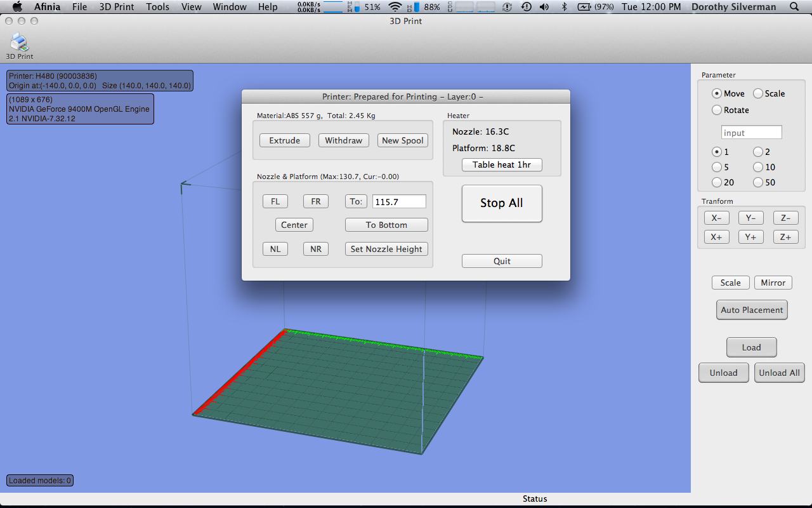Click the Y+ transform button

(751, 237)
